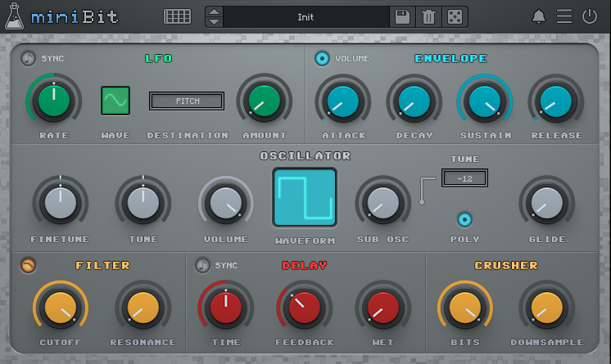Click the miniBit flask logo
611x364 pixels.
[x=15, y=16]
